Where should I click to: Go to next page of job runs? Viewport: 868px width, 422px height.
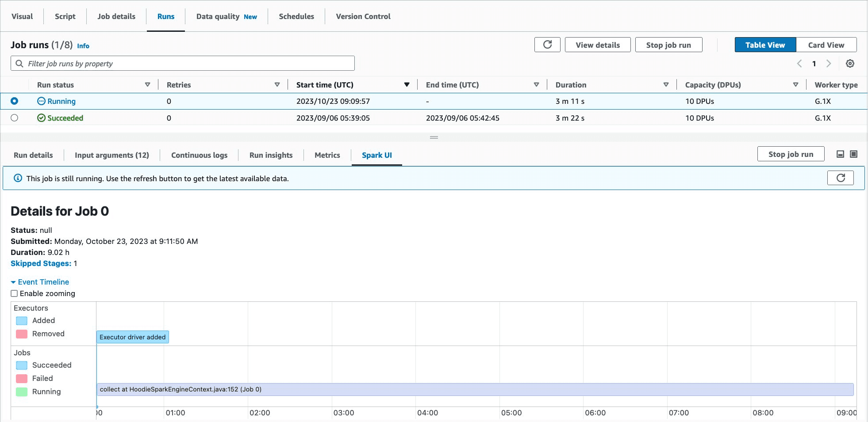(829, 64)
